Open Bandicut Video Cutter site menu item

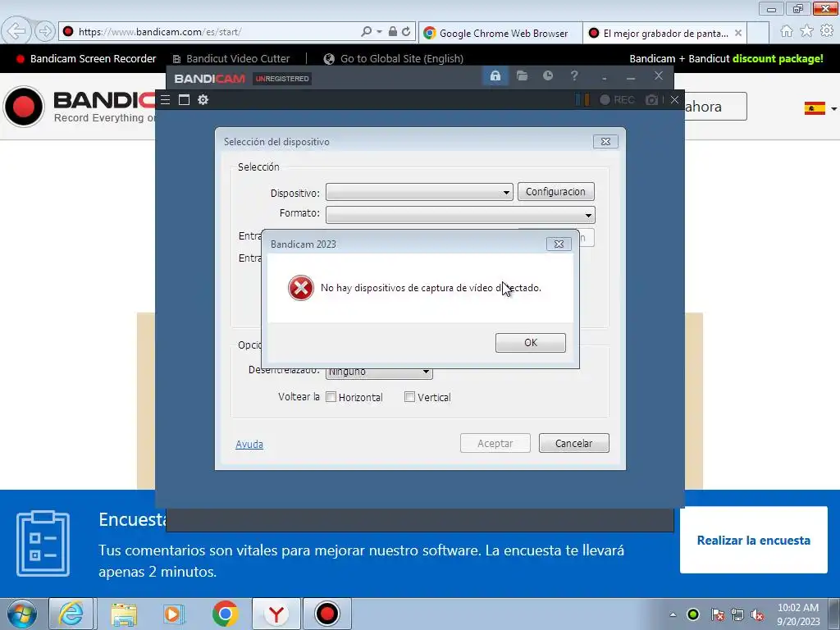[x=231, y=59]
